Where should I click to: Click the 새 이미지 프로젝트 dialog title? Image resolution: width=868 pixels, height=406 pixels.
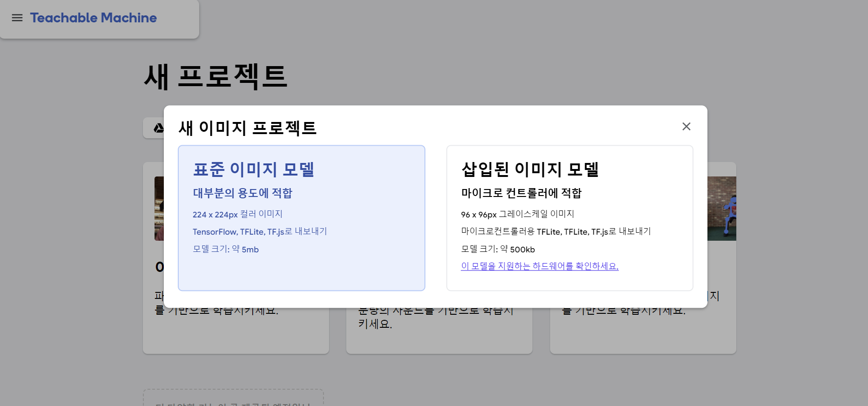coord(247,128)
